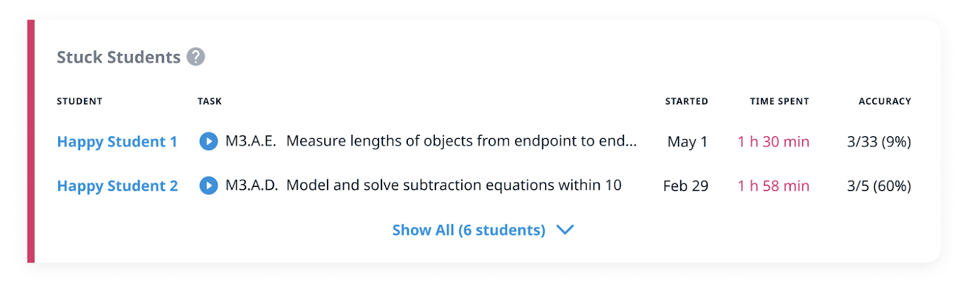Click the 3/33 (9%) accuracy value
Viewport: 980px width, 296px height.
[x=878, y=142]
